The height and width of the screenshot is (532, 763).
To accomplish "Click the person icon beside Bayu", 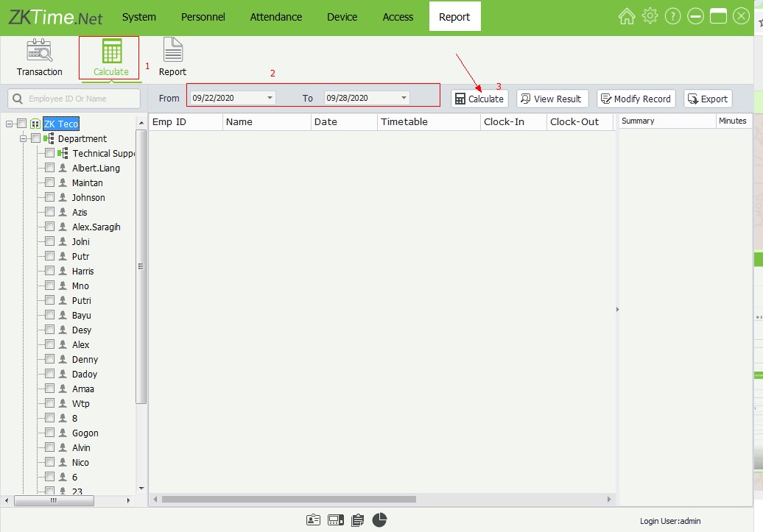I will [63, 315].
